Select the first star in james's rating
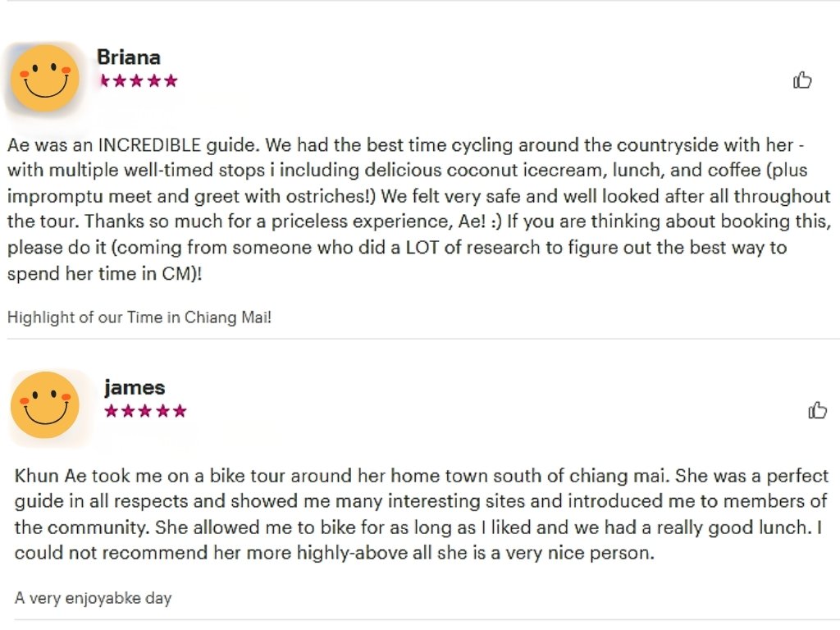840x630 pixels. point(112,411)
